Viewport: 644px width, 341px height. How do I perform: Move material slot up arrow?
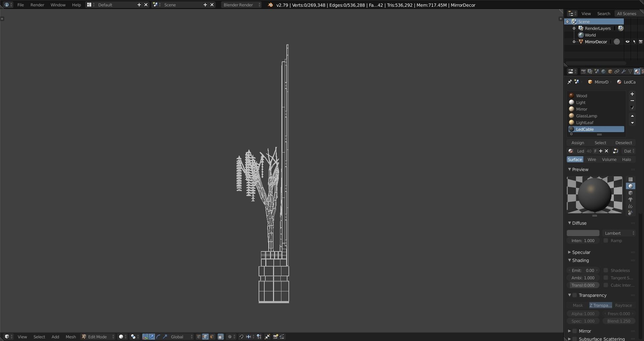coord(632,116)
